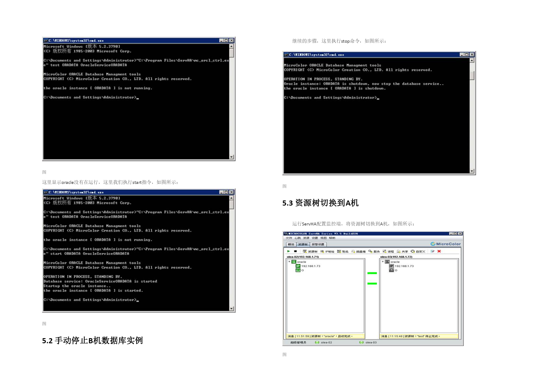Click scroll-up arrow in cmd window above first 图 caption

click(231, 46)
